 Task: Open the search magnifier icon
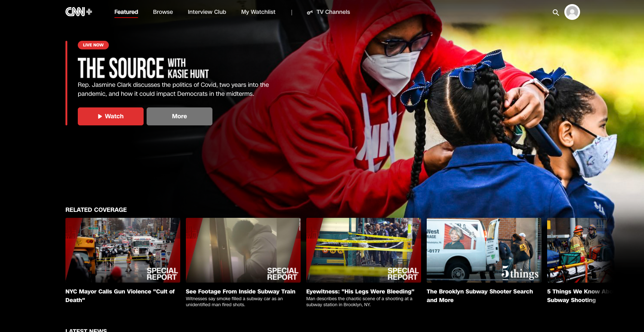556,12
